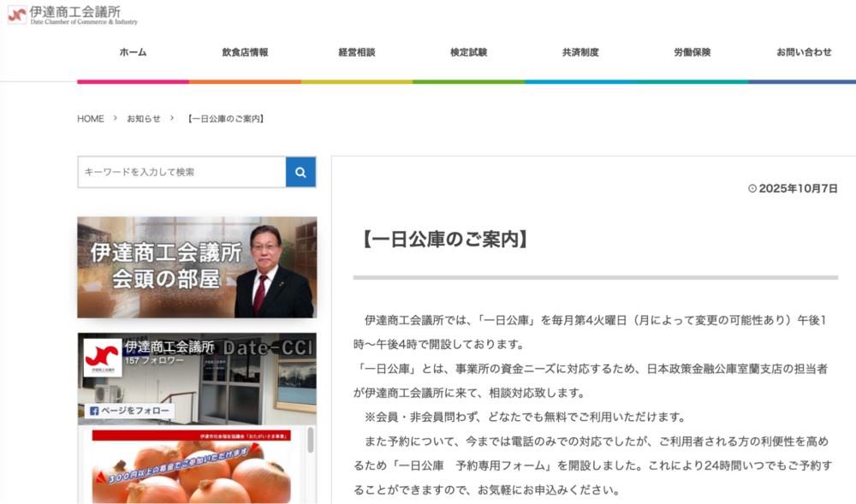Go to お知らせ in the breadcrumb

[x=144, y=119]
